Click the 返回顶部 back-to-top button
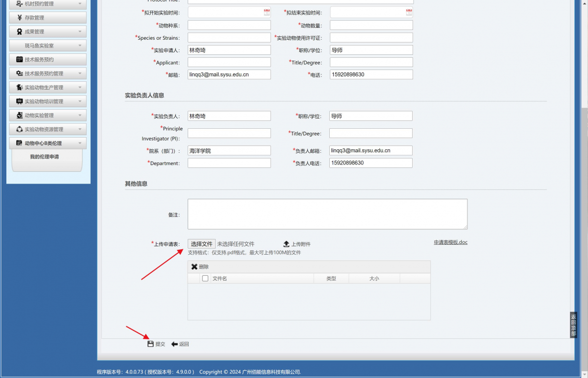 point(573,325)
